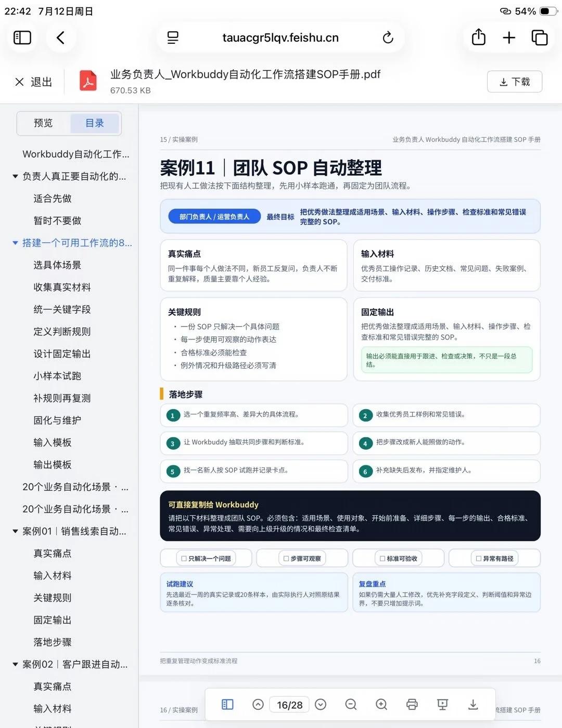The height and width of the screenshot is (728, 562).
Task: Toggle the browser sidebar icon
Action: [x=22, y=37]
